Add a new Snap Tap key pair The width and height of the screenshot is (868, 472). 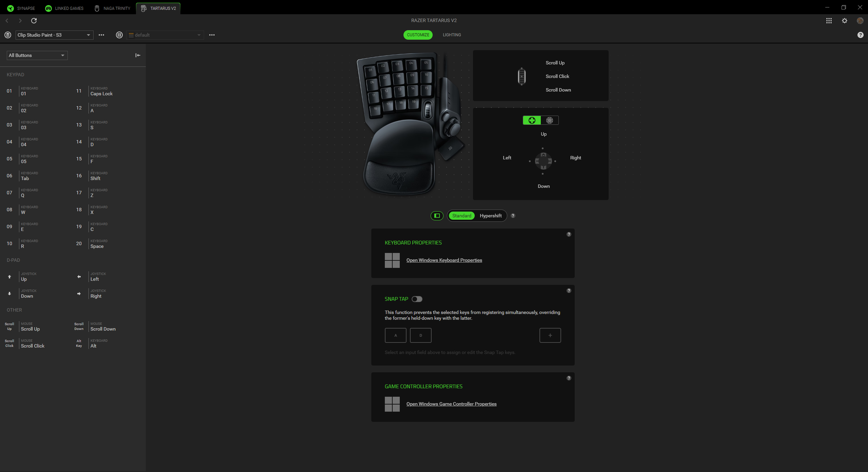coord(550,335)
